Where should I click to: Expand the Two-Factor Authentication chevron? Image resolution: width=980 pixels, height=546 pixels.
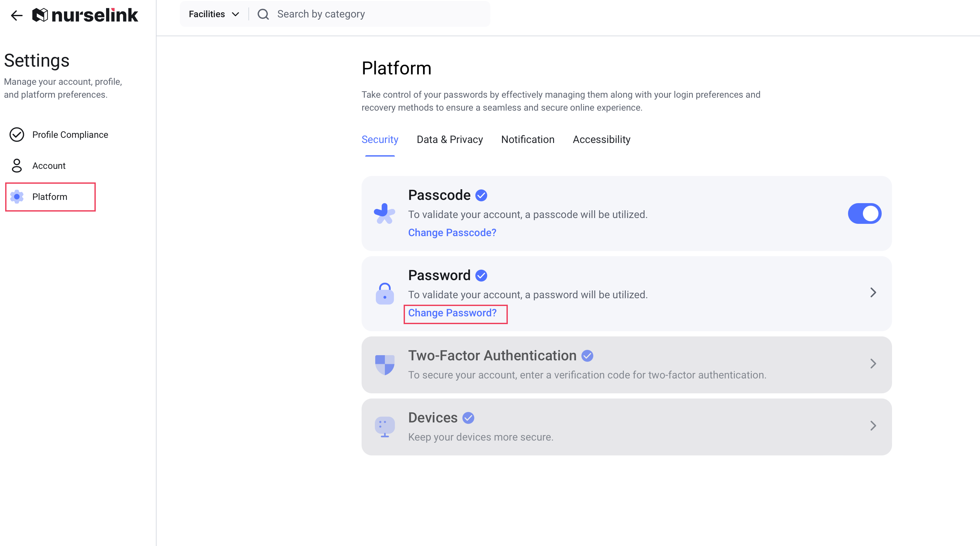click(873, 364)
